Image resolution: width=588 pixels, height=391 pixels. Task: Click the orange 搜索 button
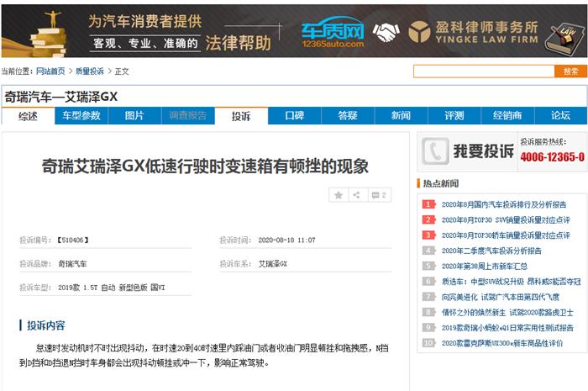point(570,71)
